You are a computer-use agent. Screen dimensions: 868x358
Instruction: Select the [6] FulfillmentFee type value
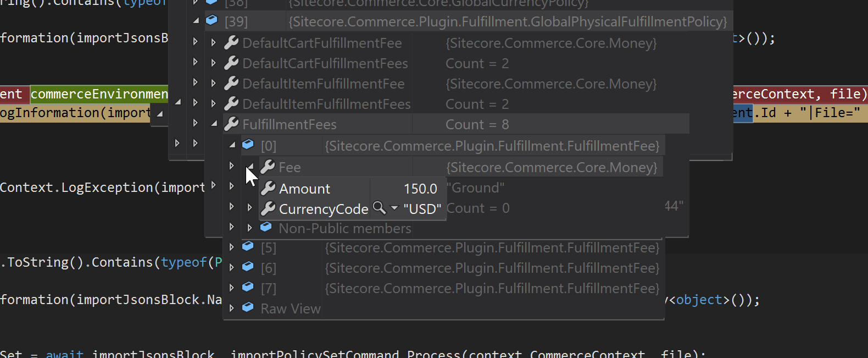(x=492, y=268)
